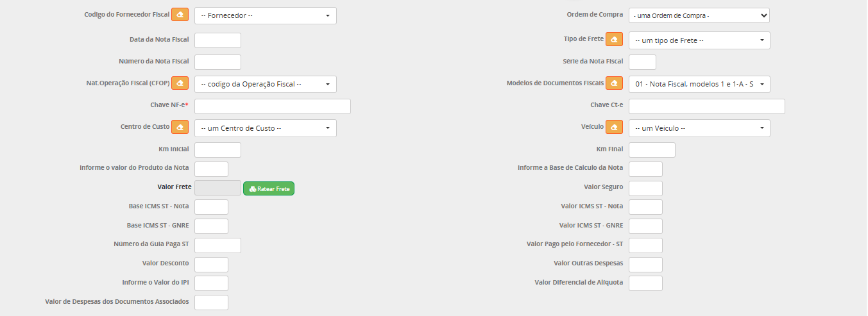Open the um Centro de Custo dropdown
The image size is (868, 316).
(x=265, y=128)
